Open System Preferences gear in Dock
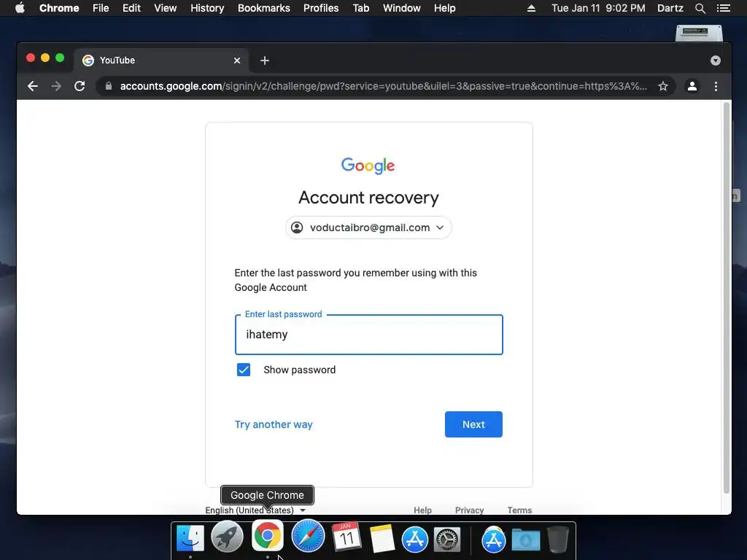Image resolution: width=747 pixels, height=560 pixels. tap(447, 540)
